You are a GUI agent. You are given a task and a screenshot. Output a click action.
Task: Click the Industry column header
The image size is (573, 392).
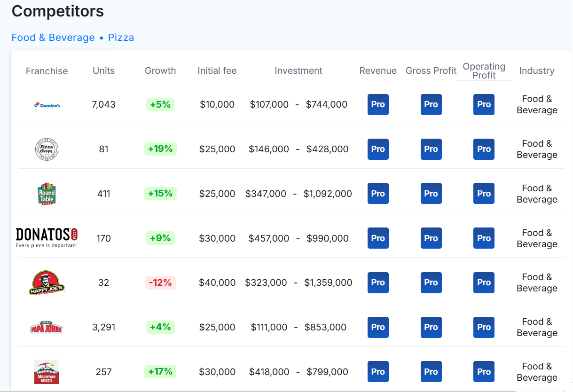pos(537,71)
